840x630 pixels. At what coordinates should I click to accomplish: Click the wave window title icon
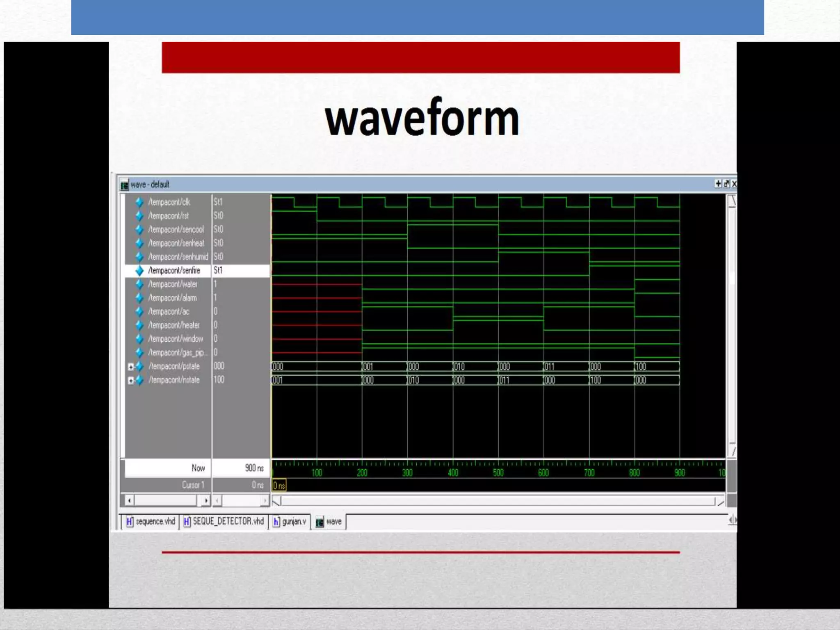pos(124,185)
